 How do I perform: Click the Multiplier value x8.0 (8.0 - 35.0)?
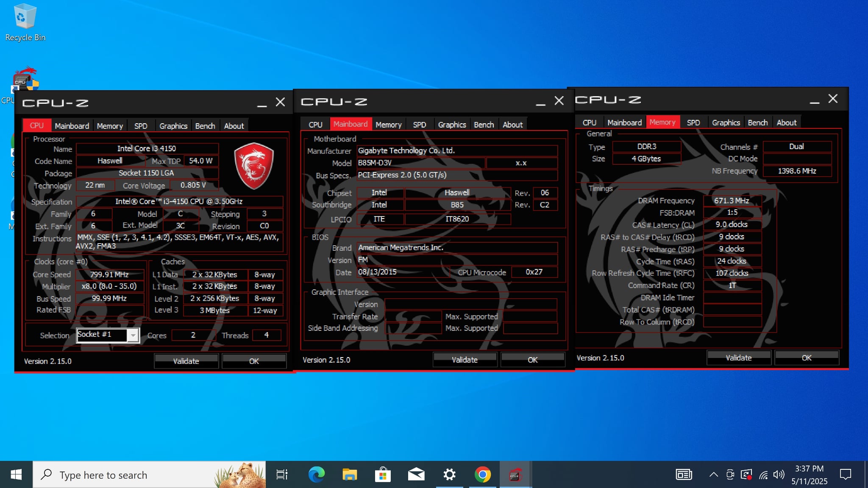tap(110, 286)
